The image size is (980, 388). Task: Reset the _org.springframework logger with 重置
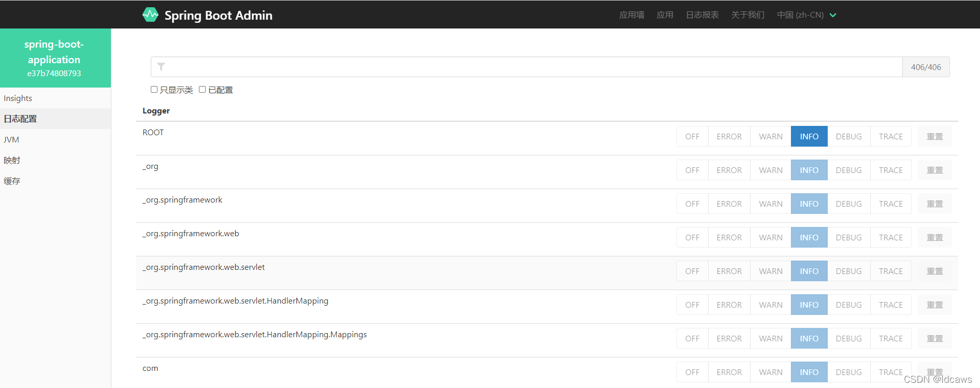click(x=934, y=204)
